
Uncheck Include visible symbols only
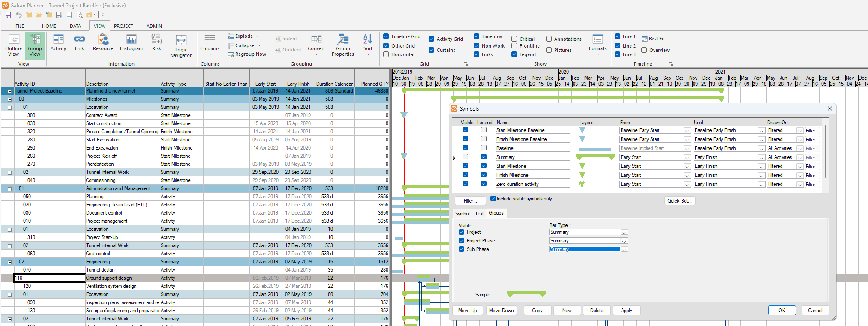click(493, 199)
